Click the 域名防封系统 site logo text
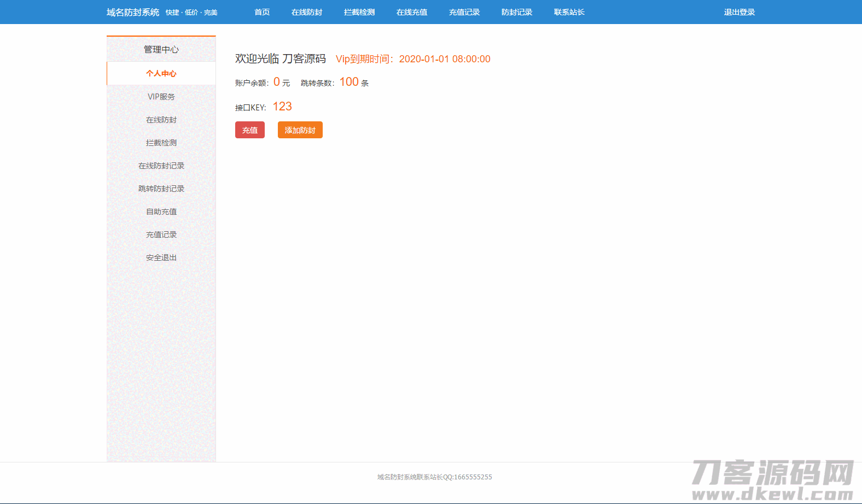The image size is (862, 504). (133, 12)
